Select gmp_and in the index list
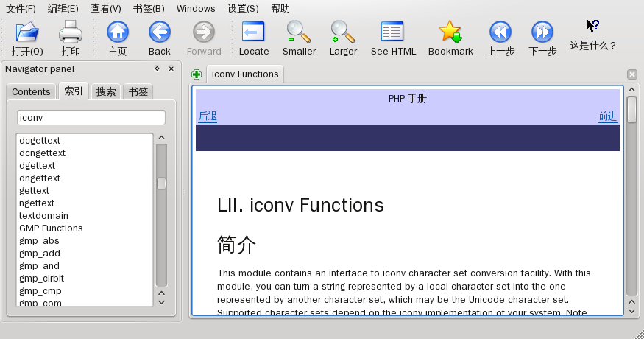The width and height of the screenshot is (644, 339). (39, 266)
